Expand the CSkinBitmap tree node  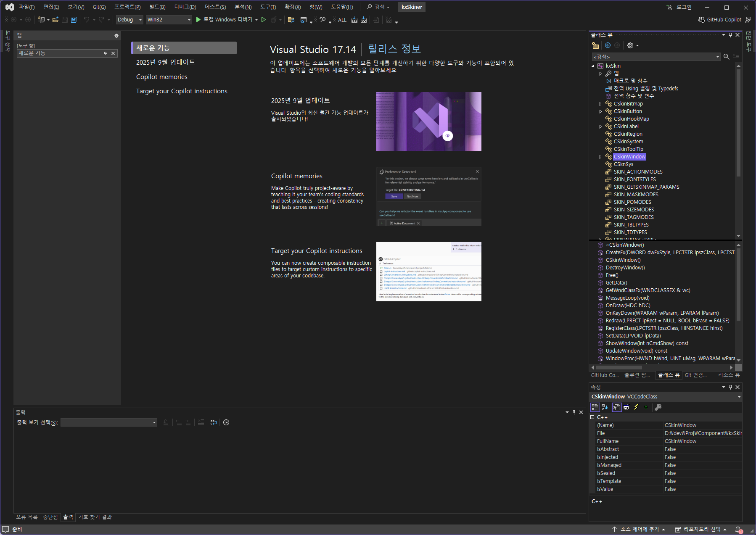tap(600, 104)
